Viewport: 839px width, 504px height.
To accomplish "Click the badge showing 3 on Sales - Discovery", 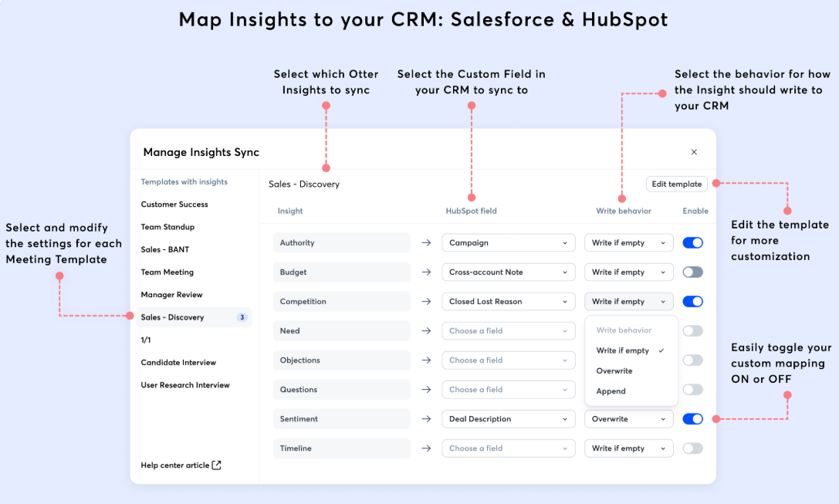I will pyautogui.click(x=242, y=317).
